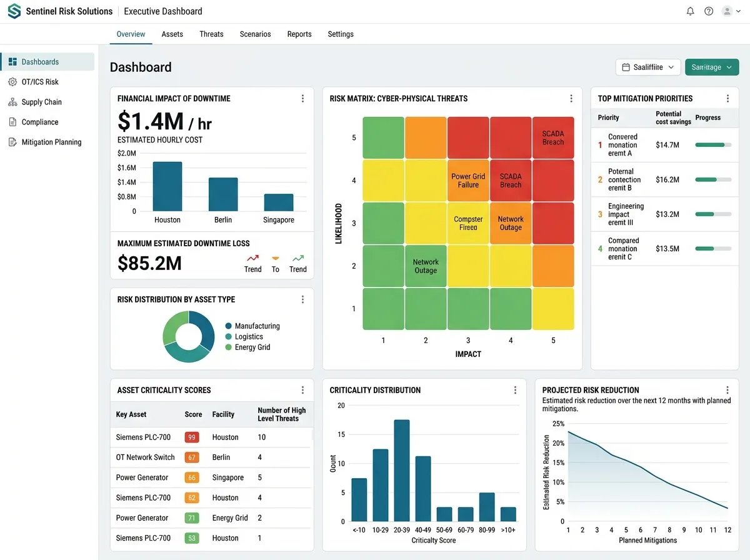Screen dimensions: 750x560
Task: Click the asset type donut chart
Action: pos(189,337)
